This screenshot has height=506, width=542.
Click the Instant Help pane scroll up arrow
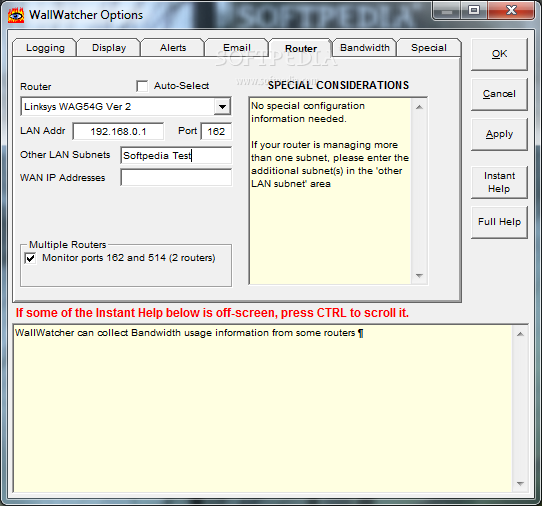pyautogui.click(x=520, y=334)
